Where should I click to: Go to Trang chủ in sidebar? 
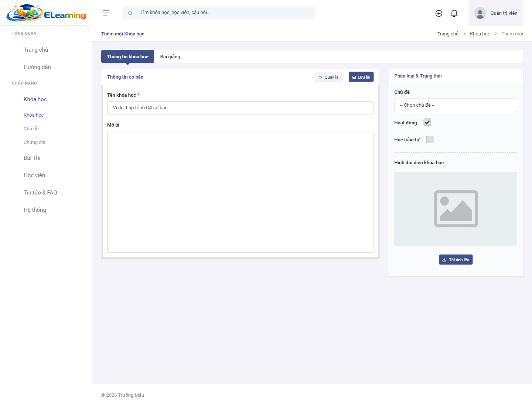click(x=36, y=50)
